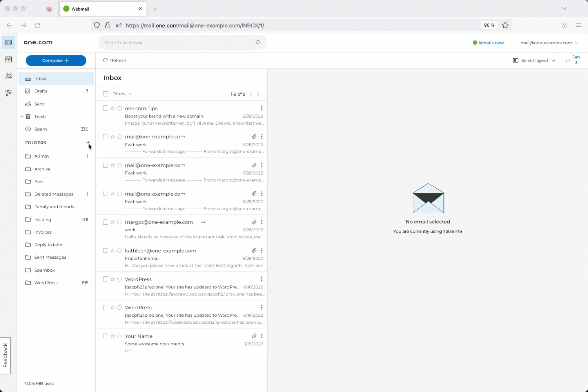The image size is (588, 392).
Task: Open Contacts via the people icon
Action: pyautogui.click(x=8, y=76)
